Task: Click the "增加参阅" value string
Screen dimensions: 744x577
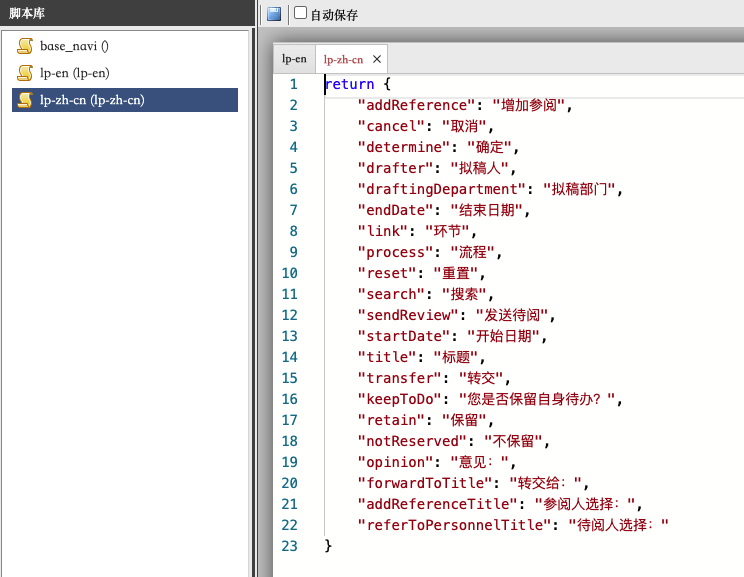Action: tap(529, 105)
